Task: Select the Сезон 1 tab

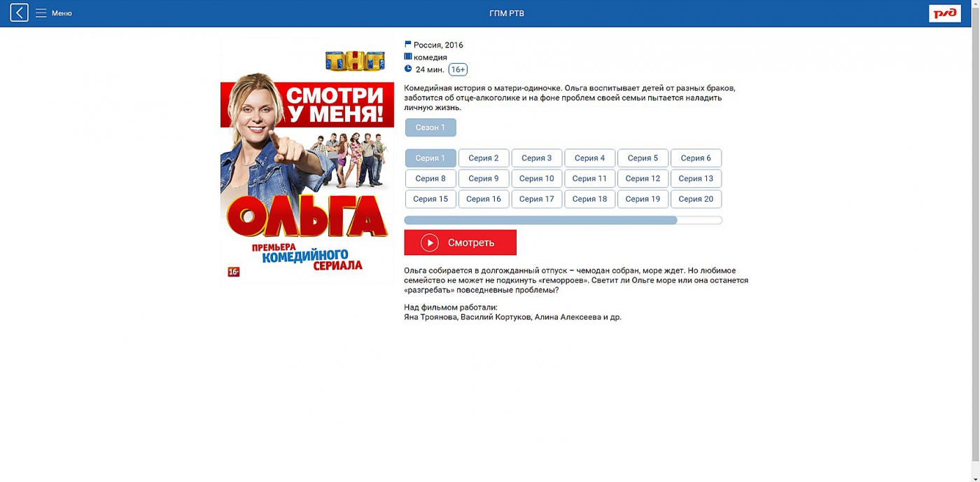Action: 430,128
